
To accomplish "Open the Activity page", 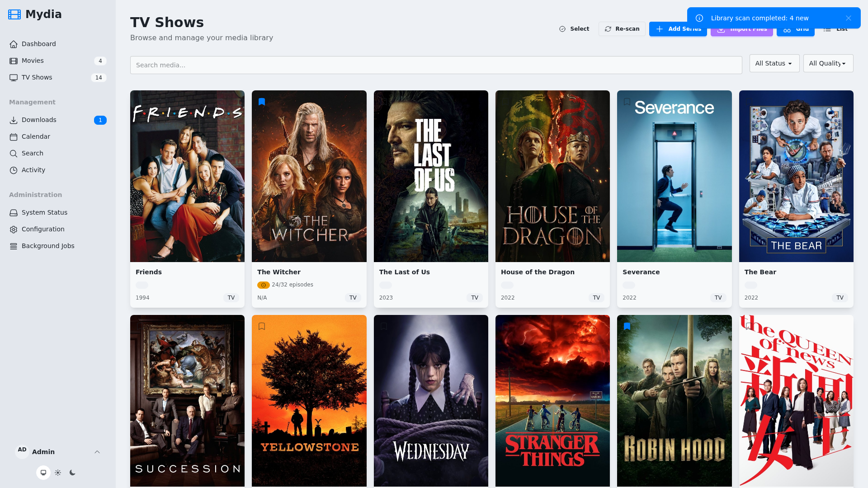I will click(33, 170).
